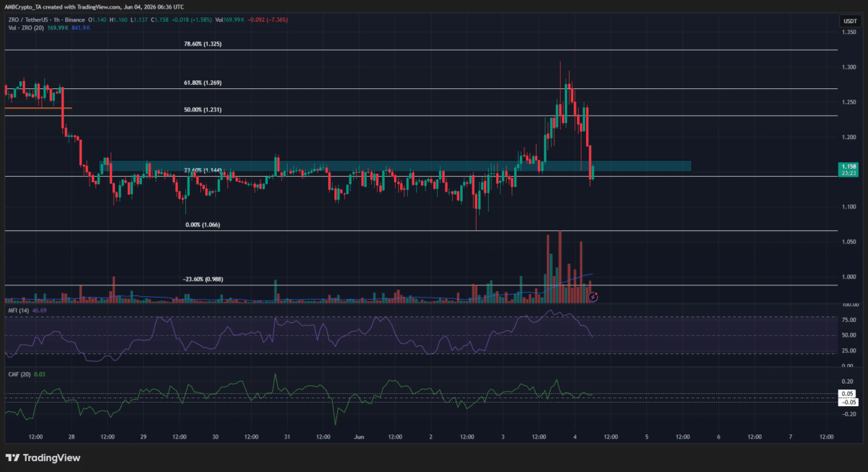Click the 1.300 price axis label
Screen dimensions: 868x472
[848, 67]
